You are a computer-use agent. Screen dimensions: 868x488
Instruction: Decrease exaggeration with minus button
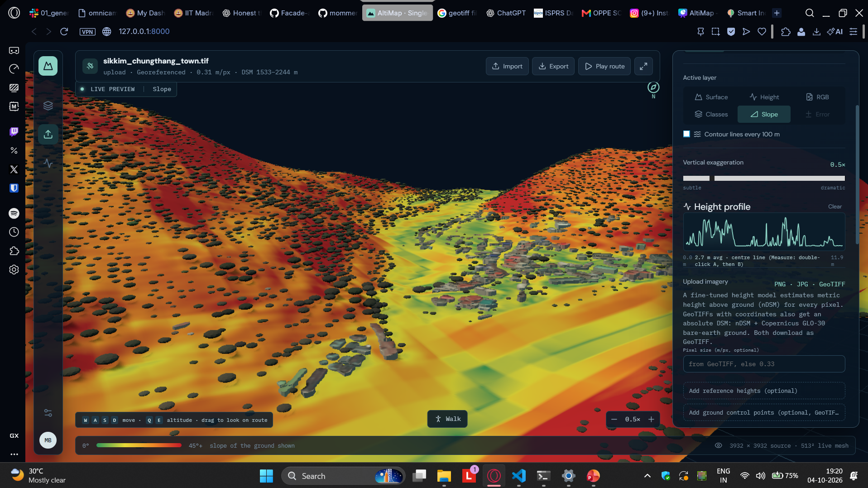tap(614, 419)
